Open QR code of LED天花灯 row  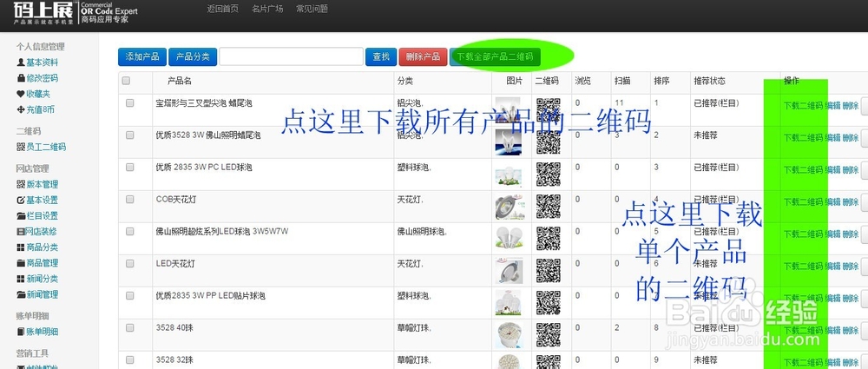tap(548, 271)
